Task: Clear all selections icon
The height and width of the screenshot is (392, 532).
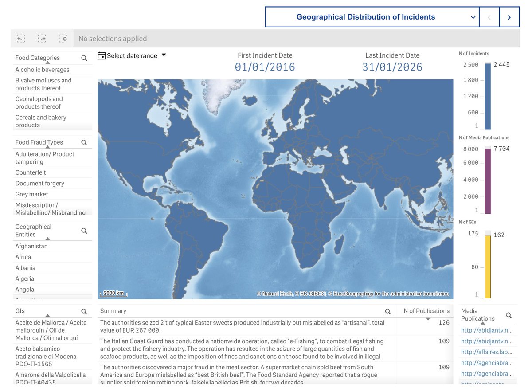Action: pos(63,39)
